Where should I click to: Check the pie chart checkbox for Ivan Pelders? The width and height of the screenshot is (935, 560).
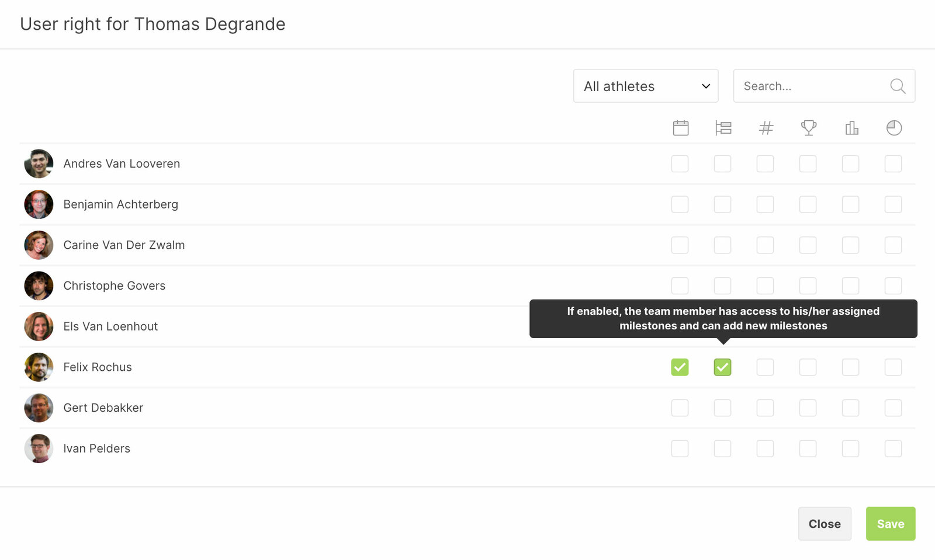pos(893,448)
